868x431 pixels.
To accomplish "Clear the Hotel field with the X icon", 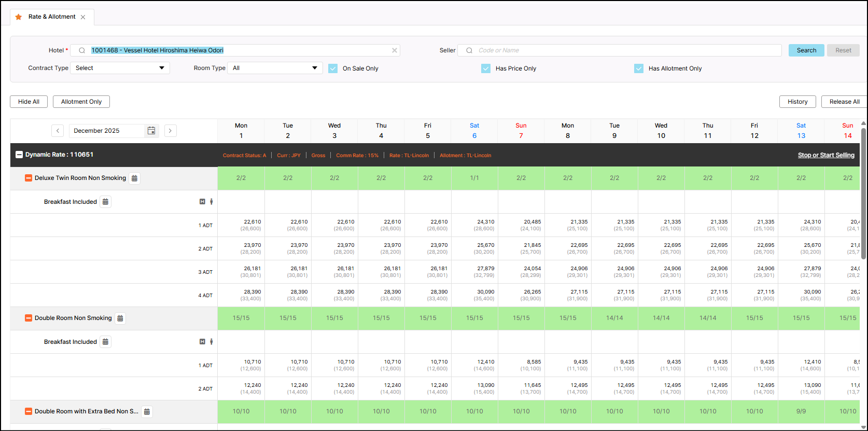I will click(x=395, y=50).
